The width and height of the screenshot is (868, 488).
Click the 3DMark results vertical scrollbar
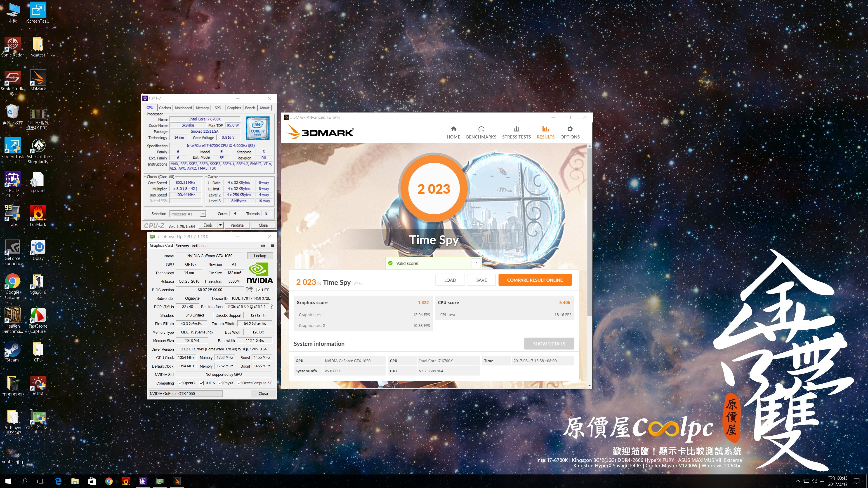coord(589,232)
